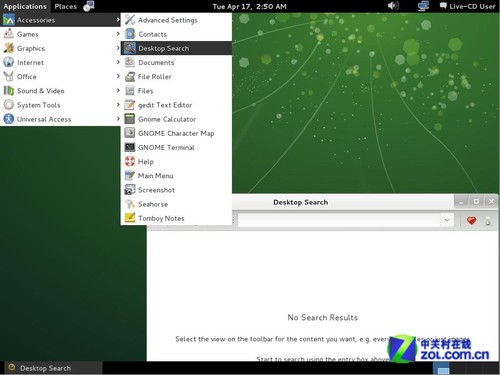Select Tomboy Notes label text

coord(161,218)
